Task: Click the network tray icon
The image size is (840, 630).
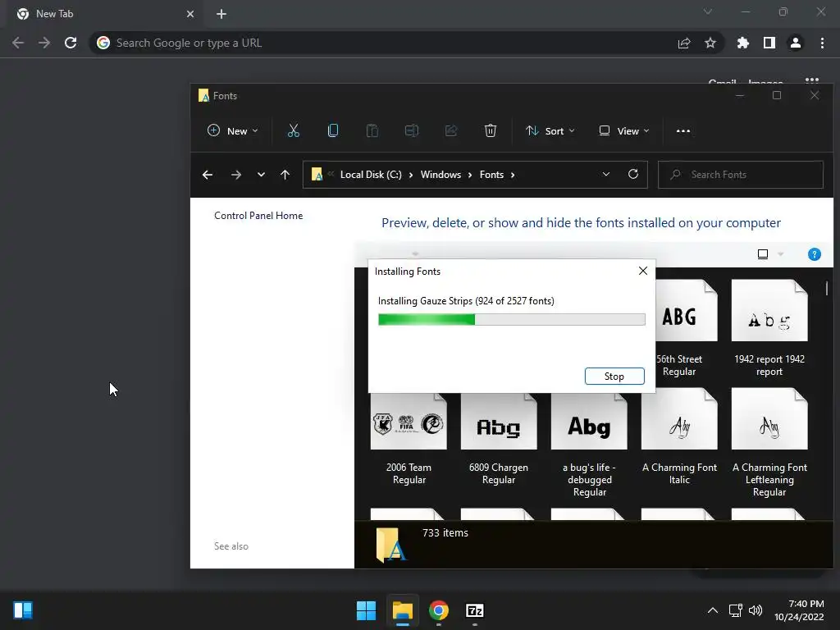Action: click(x=736, y=610)
